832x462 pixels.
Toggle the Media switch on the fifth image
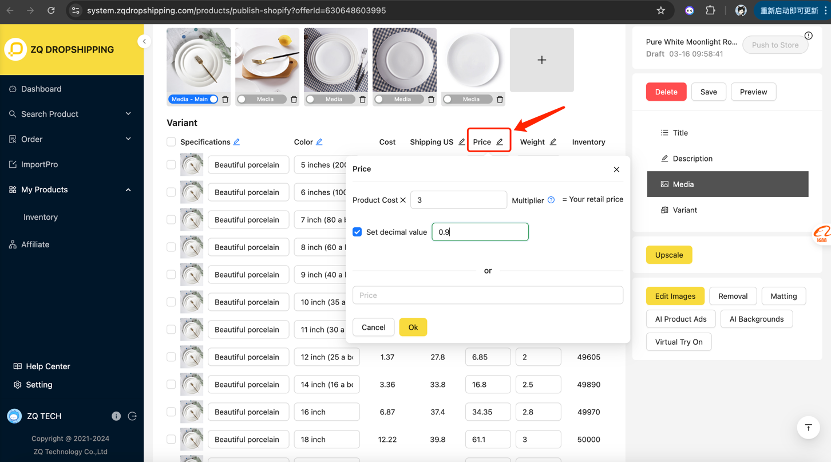[x=467, y=99]
